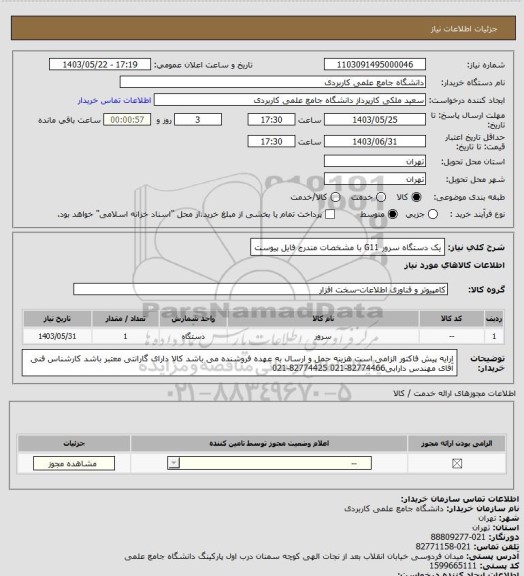Screen dimensions: 524x576
Task: Select the خدمت radio button
Action: tap(381, 197)
